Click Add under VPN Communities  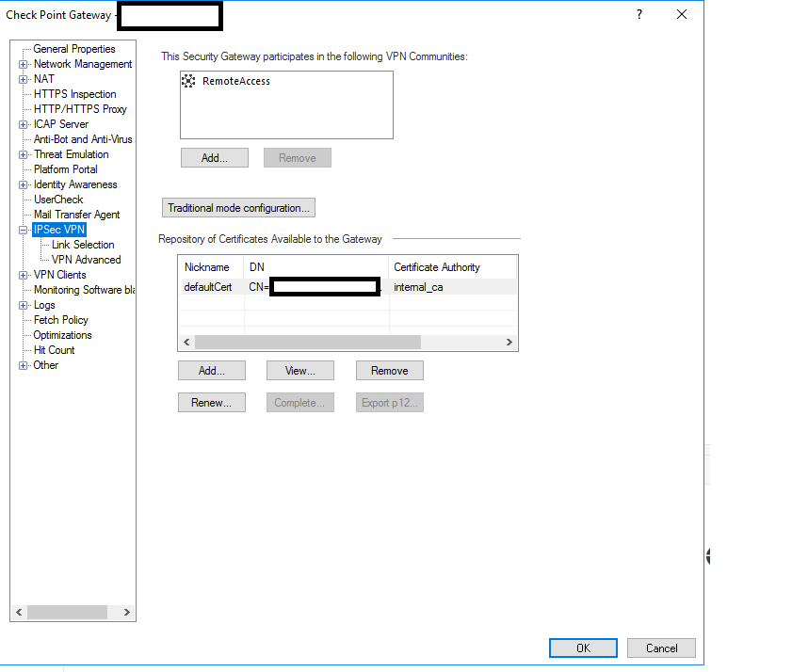click(215, 157)
